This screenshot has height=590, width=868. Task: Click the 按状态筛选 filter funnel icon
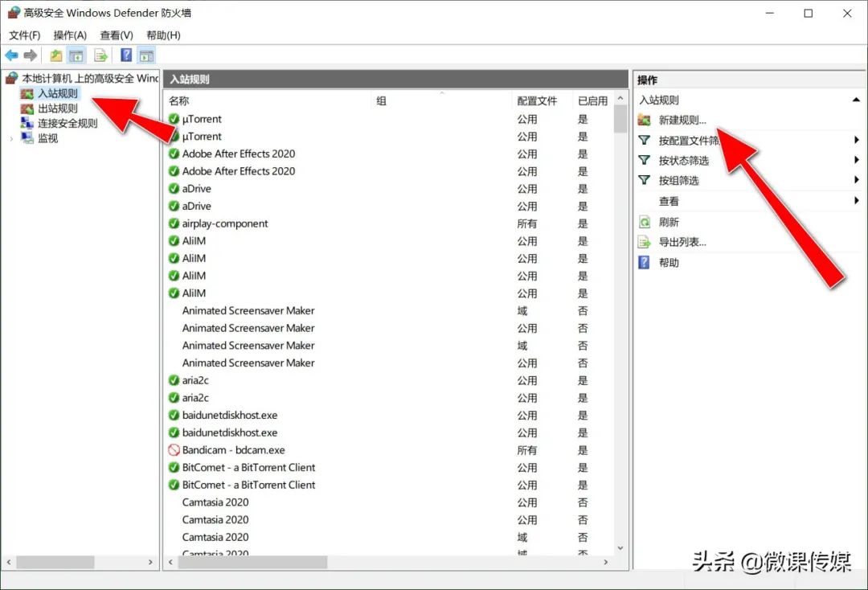tap(645, 160)
